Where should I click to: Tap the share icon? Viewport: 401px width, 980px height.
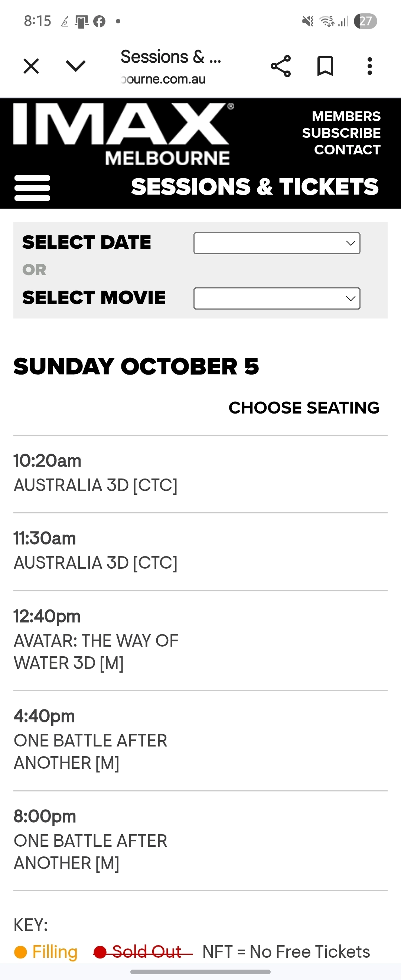tap(281, 66)
